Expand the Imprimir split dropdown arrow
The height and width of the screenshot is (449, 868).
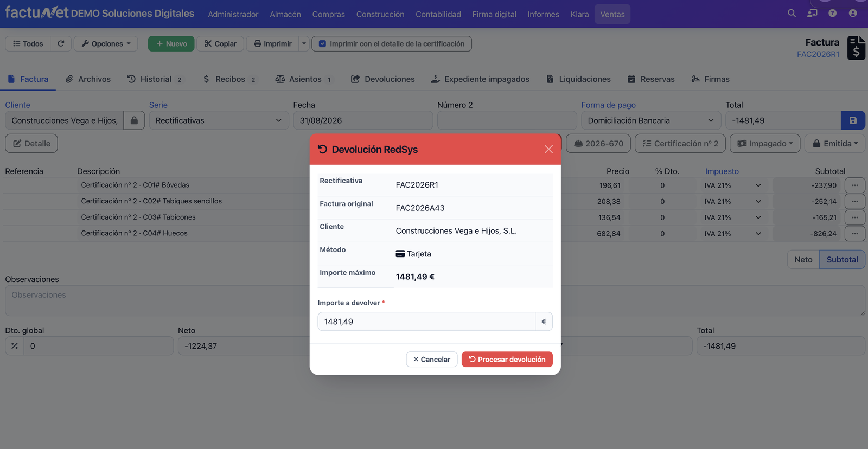tap(304, 43)
